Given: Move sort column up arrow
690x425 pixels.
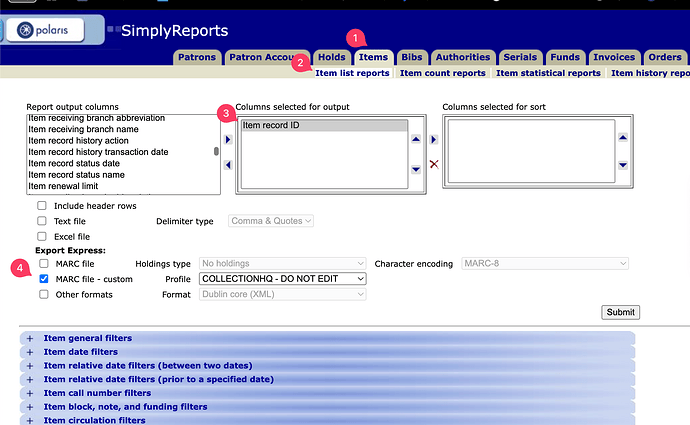Looking at the screenshot, I should [x=623, y=137].
